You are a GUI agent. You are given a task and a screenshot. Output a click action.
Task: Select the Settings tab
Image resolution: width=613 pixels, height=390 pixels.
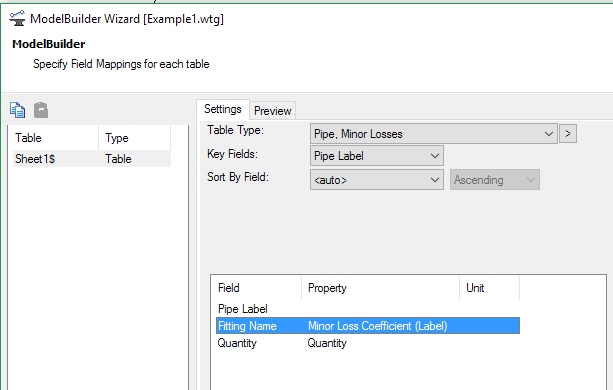click(x=222, y=109)
